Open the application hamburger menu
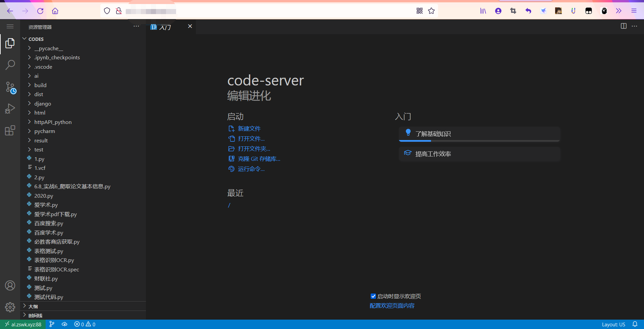Image resolution: width=644 pixels, height=329 pixels. [10, 26]
